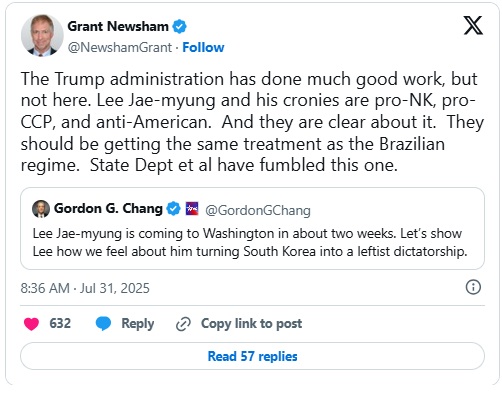Click Grant Newsham's verified badge
Image resolution: width=502 pixels, height=393 pixels.
point(179,27)
